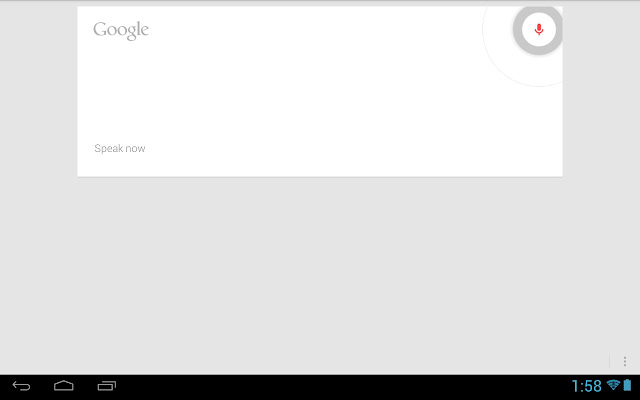Tap the red microphone icon
Image resolution: width=640 pixels, height=400 pixels.
[539, 29]
